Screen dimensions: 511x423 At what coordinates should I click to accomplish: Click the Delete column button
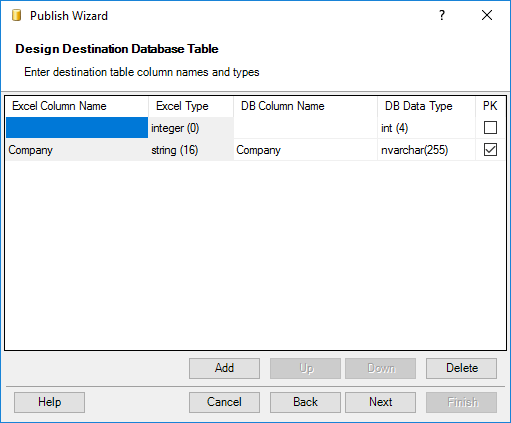pyautogui.click(x=461, y=368)
